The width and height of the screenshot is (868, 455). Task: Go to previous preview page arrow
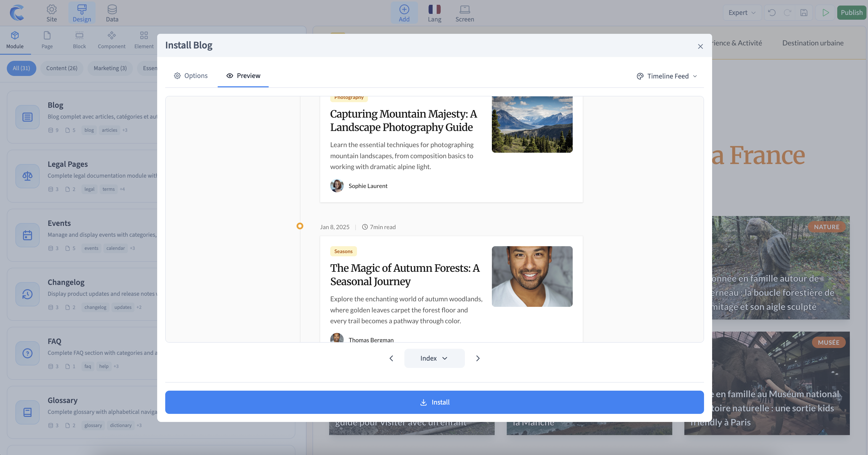[x=391, y=358]
